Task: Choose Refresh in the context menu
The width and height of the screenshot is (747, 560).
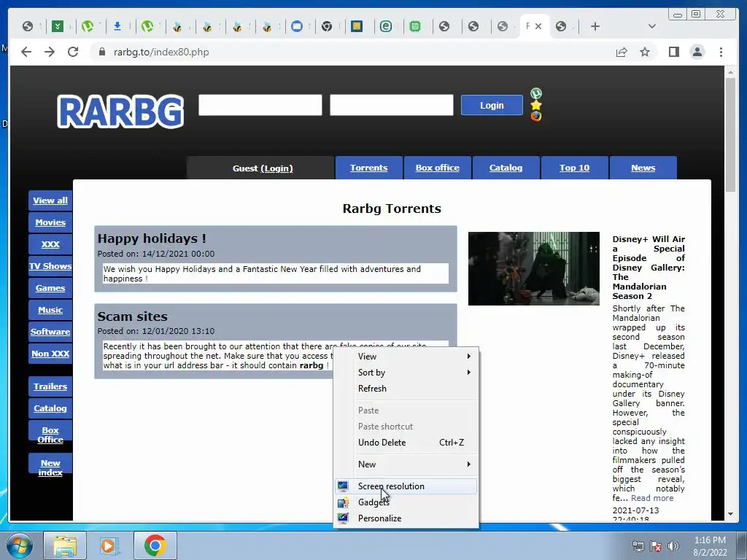Action: point(406,389)
